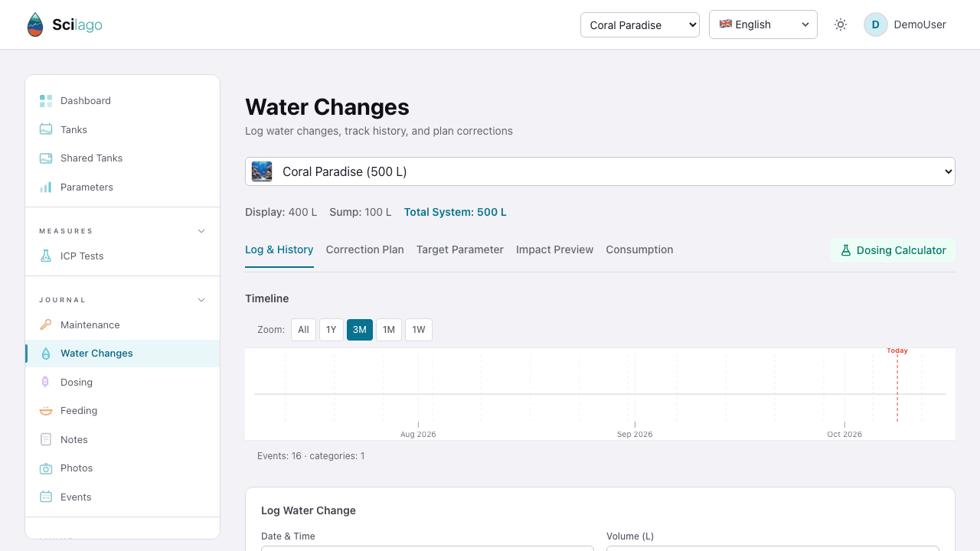Click the Log Water Change heading

coord(309,510)
